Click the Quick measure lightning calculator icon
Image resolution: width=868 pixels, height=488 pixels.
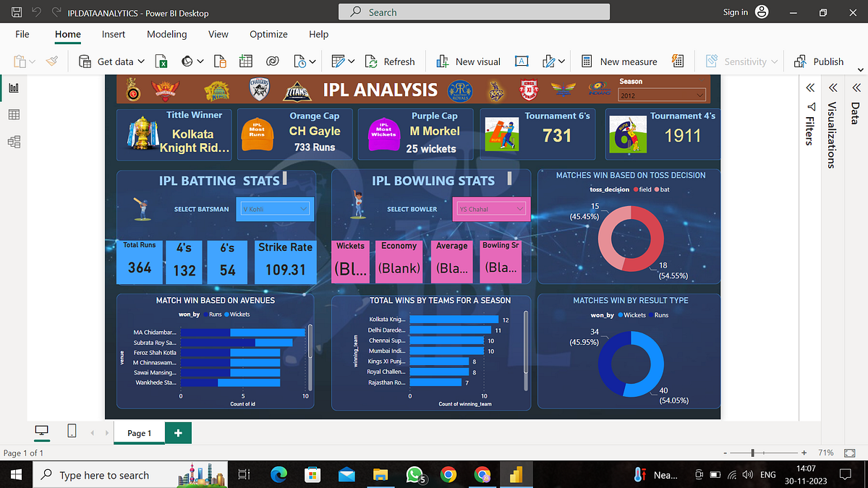(678, 61)
